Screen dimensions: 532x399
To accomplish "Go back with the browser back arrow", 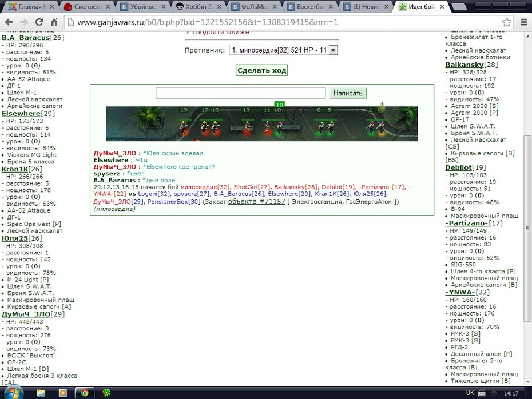I will (x=9, y=22).
